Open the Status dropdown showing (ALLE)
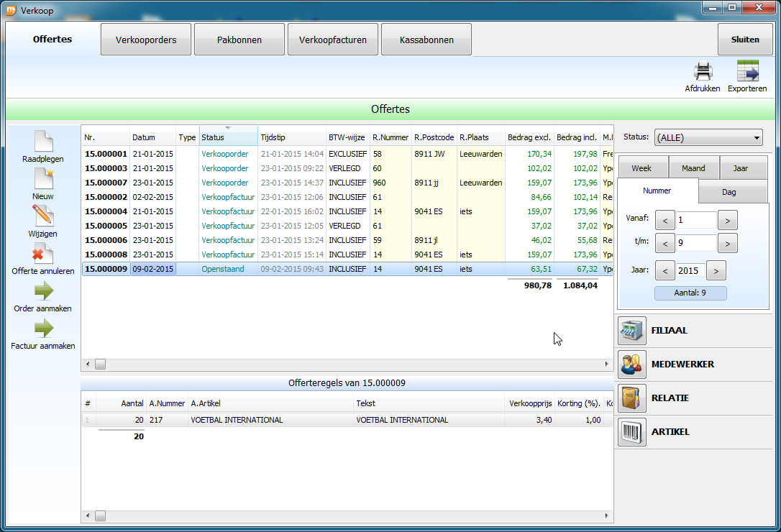This screenshot has width=781, height=532. [x=708, y=138]
